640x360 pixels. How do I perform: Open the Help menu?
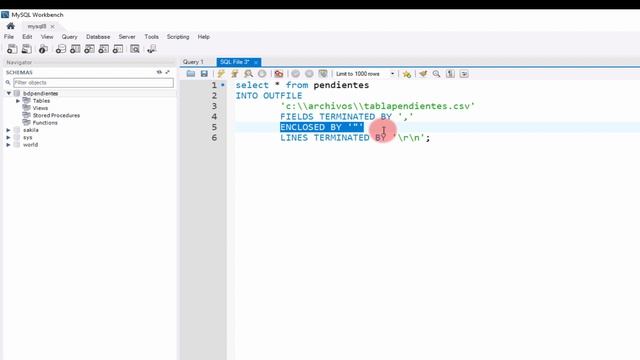(x=204, y=37)
